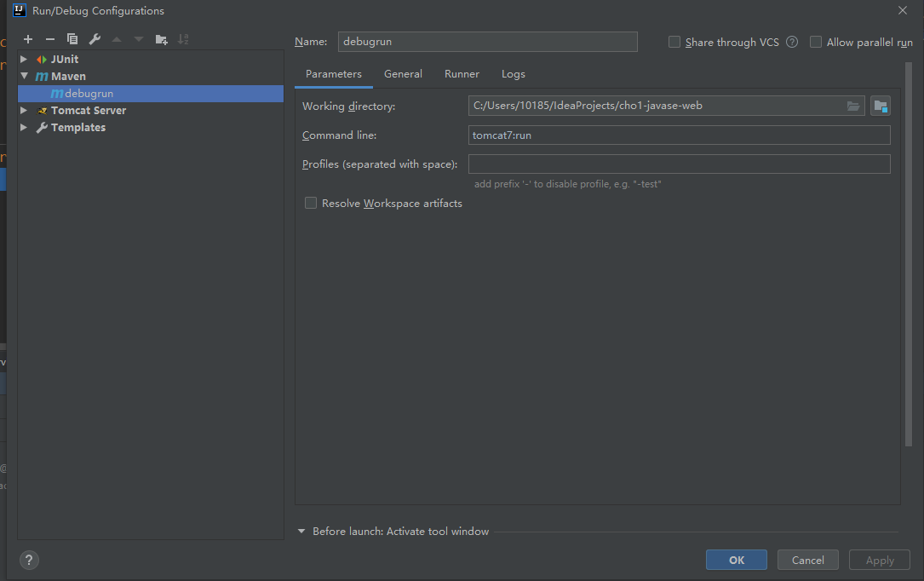The height and width of the screenshot is (581, 924).
Task: Click the Create New Folder icon
Action: 162,39
